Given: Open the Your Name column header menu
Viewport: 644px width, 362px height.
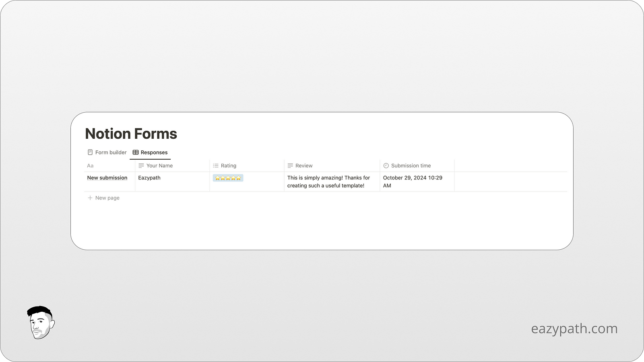Looking at the screenshot, I should point(160,165).
